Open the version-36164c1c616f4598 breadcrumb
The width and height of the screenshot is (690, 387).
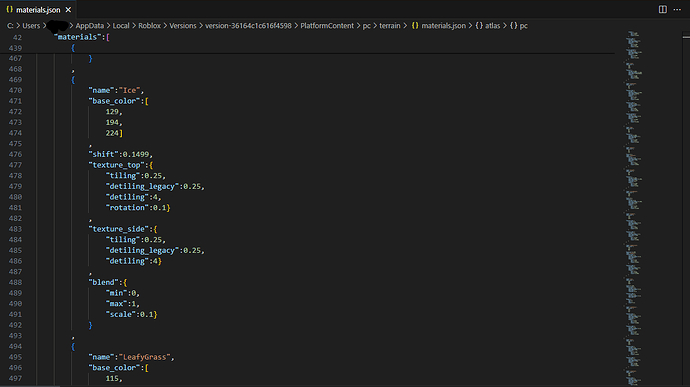(248, 26)
